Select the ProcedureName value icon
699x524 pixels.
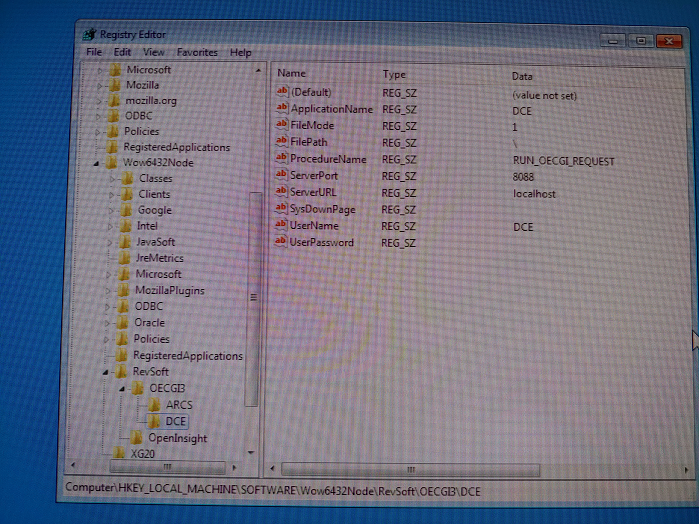[281, 158]
